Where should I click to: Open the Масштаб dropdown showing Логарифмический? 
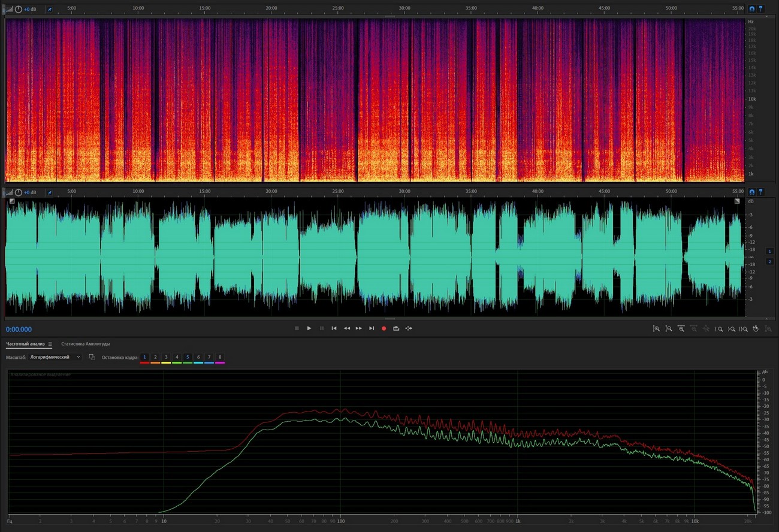pos(56,357)
